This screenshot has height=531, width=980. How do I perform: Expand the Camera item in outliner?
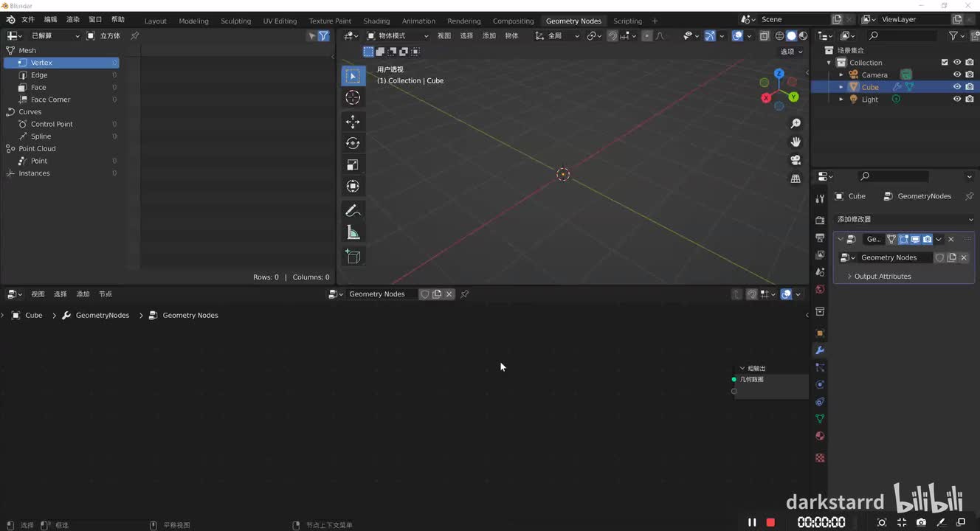click(x=841, y=74)
